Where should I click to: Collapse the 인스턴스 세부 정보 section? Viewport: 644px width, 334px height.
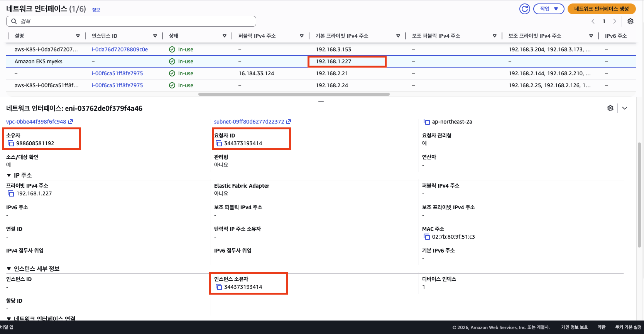point(9,269)
